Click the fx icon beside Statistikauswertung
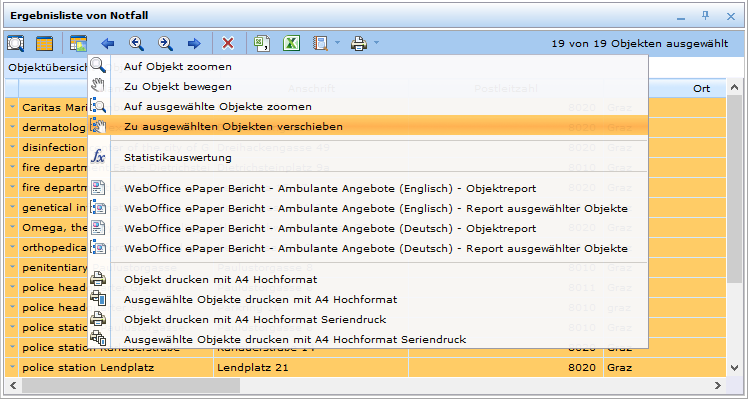 click(x=98, y=157)
